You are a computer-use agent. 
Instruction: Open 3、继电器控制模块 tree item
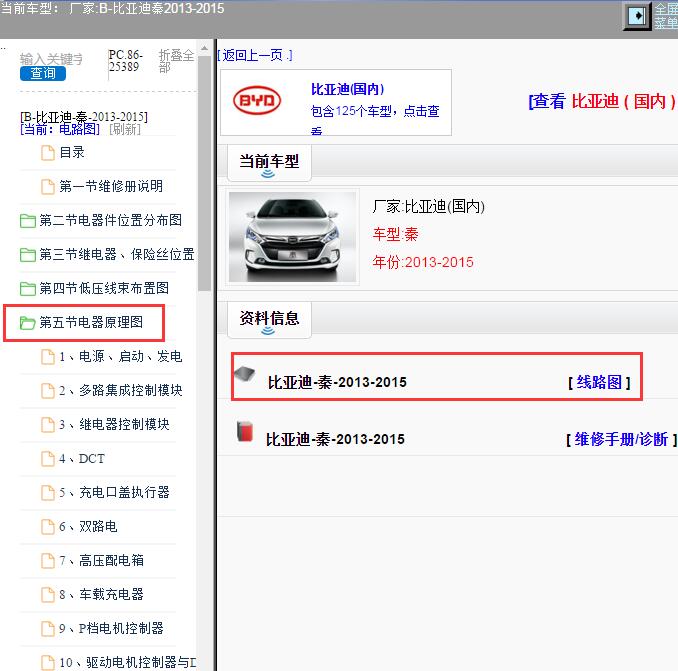[x=115, y=424]
